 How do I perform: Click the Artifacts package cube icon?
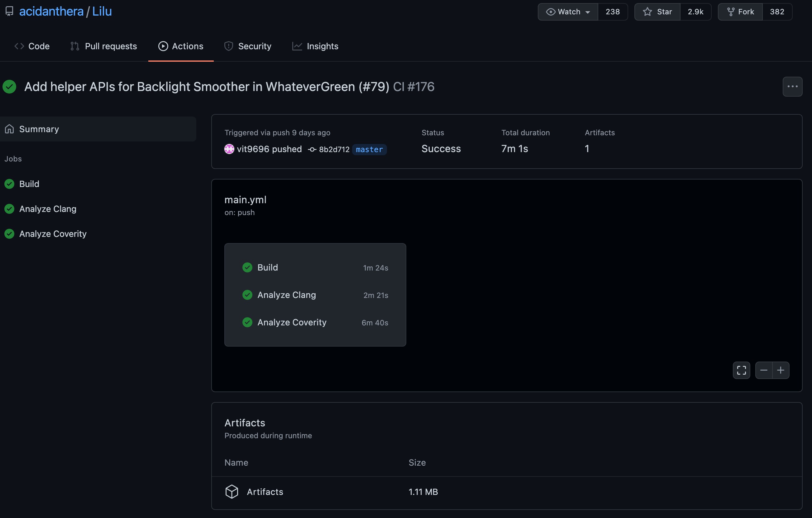[232, 492]
